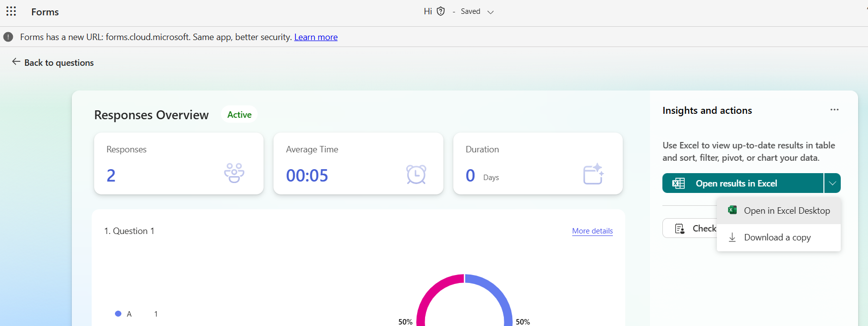Click the shield sensitivity icon next to Hi
Screen dimensions: 868x326
click(440, 11)
